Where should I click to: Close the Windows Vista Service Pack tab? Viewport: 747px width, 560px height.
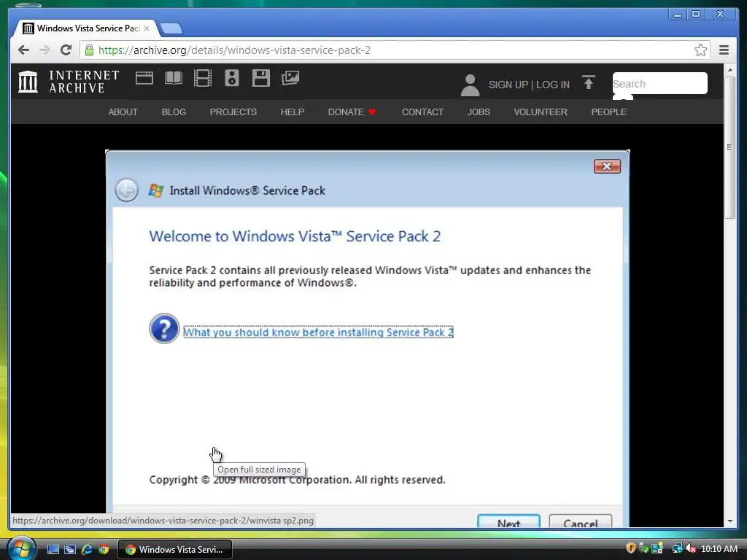click(147, 28)
